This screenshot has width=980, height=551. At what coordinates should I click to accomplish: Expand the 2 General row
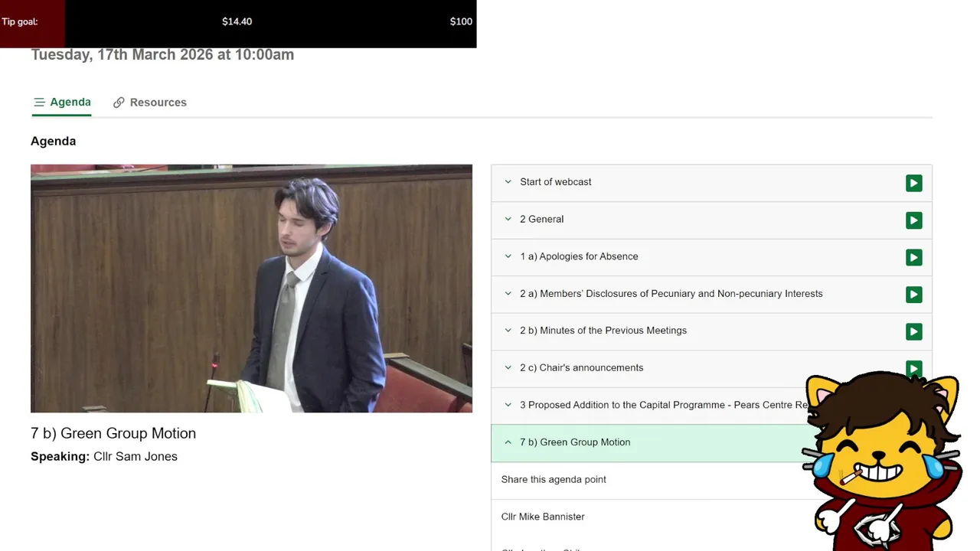(x=508, y=219)
